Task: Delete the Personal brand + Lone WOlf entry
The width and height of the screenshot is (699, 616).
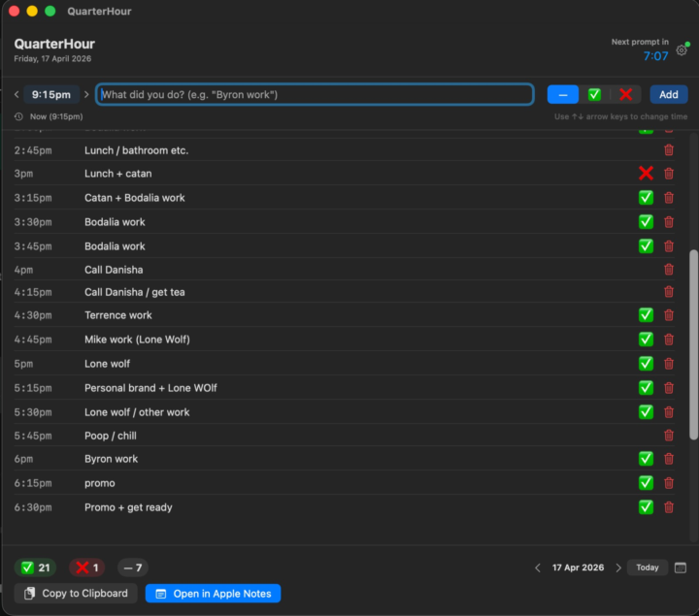Action: tap(669, 388)
